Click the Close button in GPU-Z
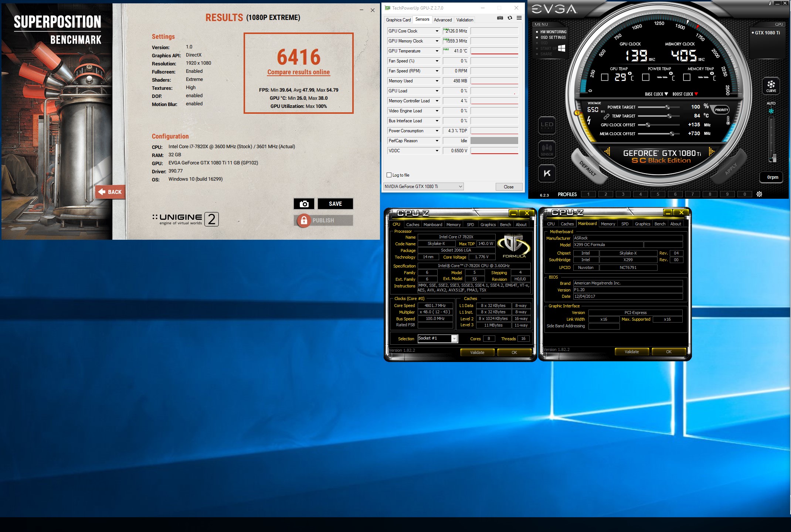The width and height of the screenshot is (791, 532). [509, 187]
